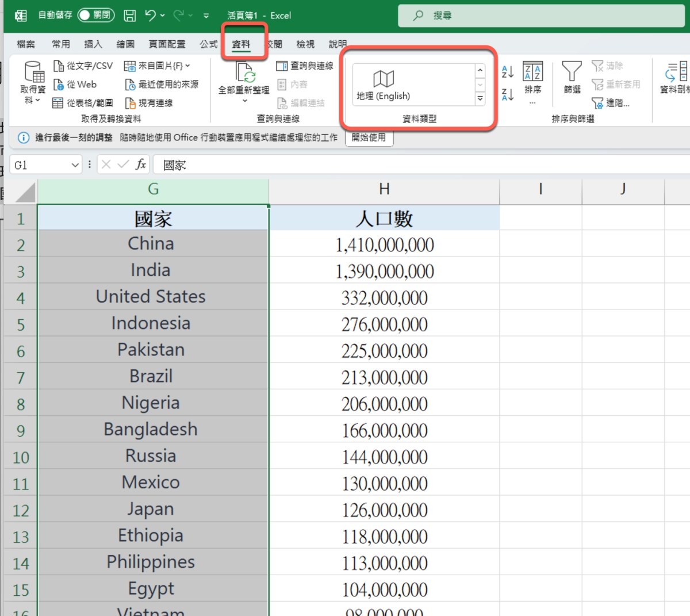Expand the Name Box dropdown arrow
The width and height of the screenshot is (690, 616).
click(x=75, y=166)
